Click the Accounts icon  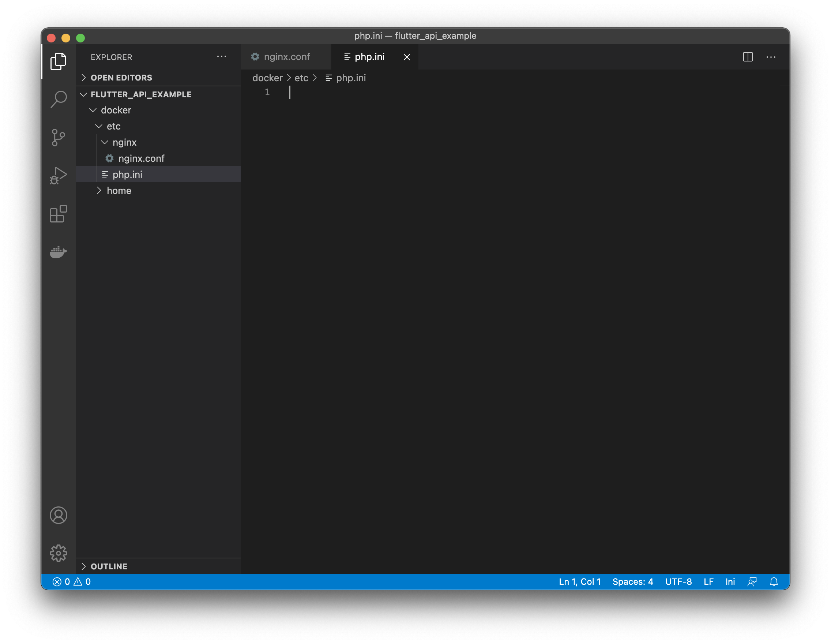pyautogui.click(x=59, y=515)
